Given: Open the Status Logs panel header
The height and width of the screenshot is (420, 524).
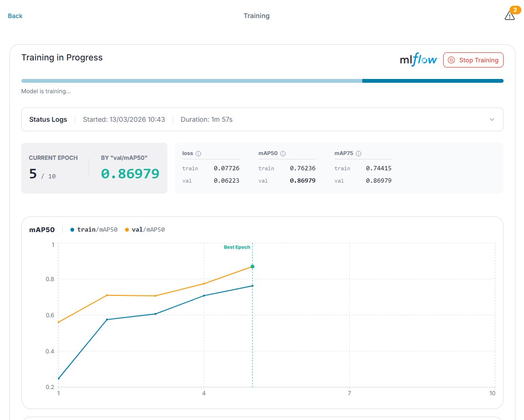Looking at the screenshot, I should 262,119.
